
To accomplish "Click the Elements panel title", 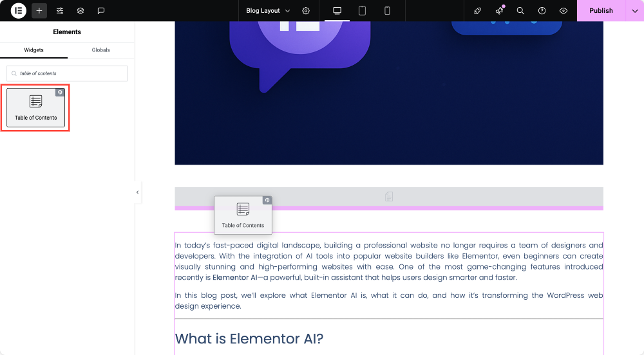I will tap(67, 32).
